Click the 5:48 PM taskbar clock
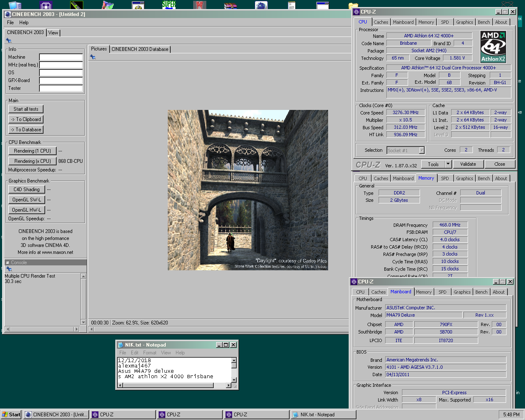The height and width of the screenshot is (420, 525). pos(511,415)
